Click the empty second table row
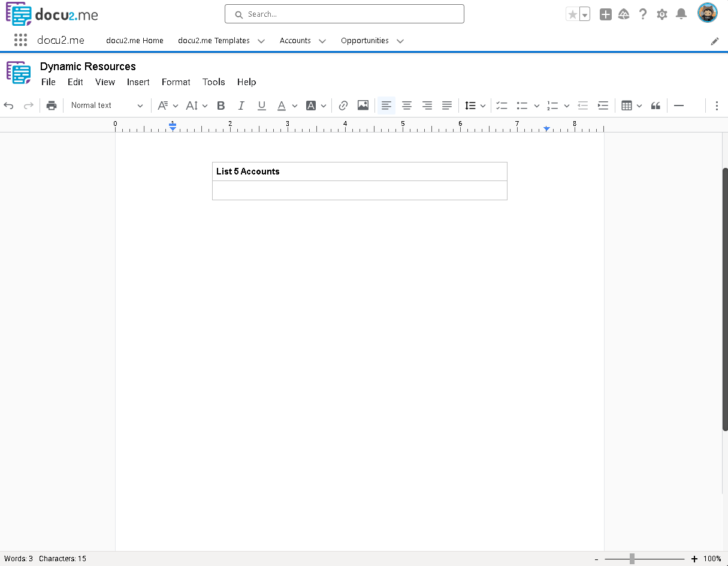Screen dimensions: 728x566 [x=360, y=191]
